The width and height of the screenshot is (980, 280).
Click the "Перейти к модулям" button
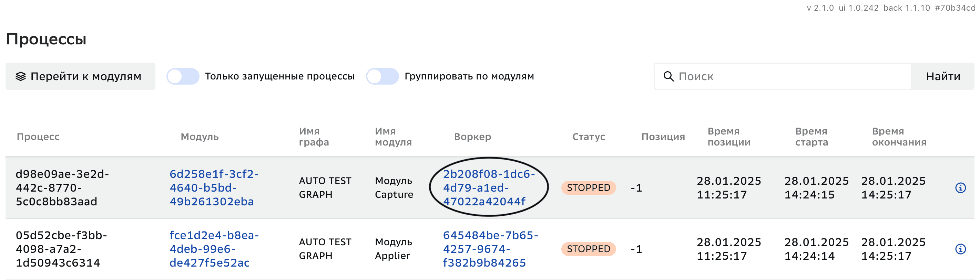pos(80,76)
